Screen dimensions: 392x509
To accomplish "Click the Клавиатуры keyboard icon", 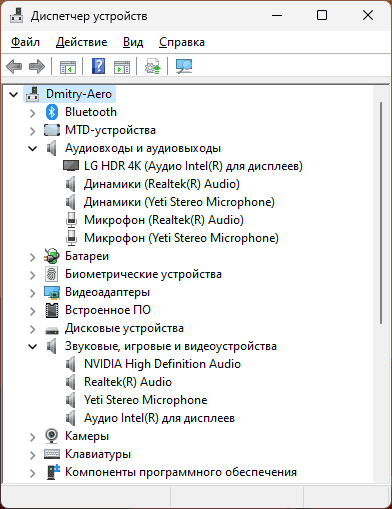I will 52,454.
